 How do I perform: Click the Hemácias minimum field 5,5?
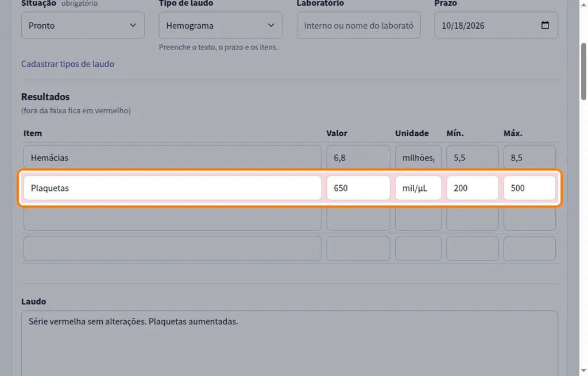[473, 158]
